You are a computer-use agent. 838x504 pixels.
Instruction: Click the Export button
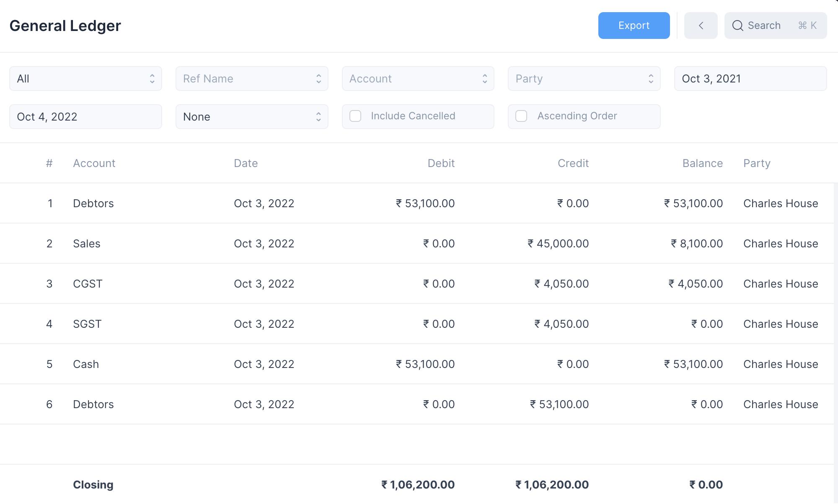(634, 26)
